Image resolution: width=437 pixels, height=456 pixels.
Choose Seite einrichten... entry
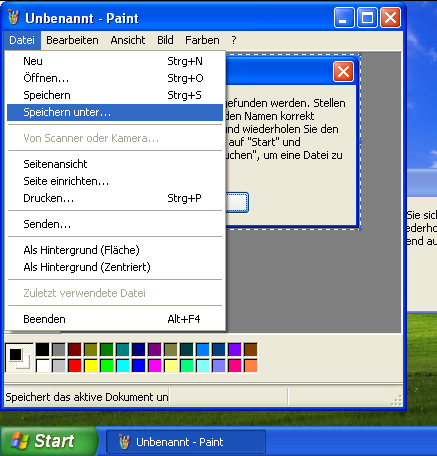click(x=115, y=181)
